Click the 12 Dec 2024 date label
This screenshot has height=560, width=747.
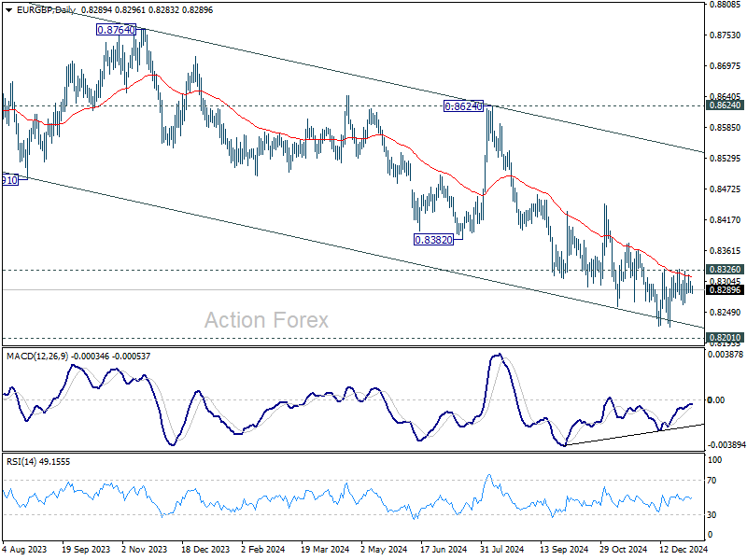684,549
